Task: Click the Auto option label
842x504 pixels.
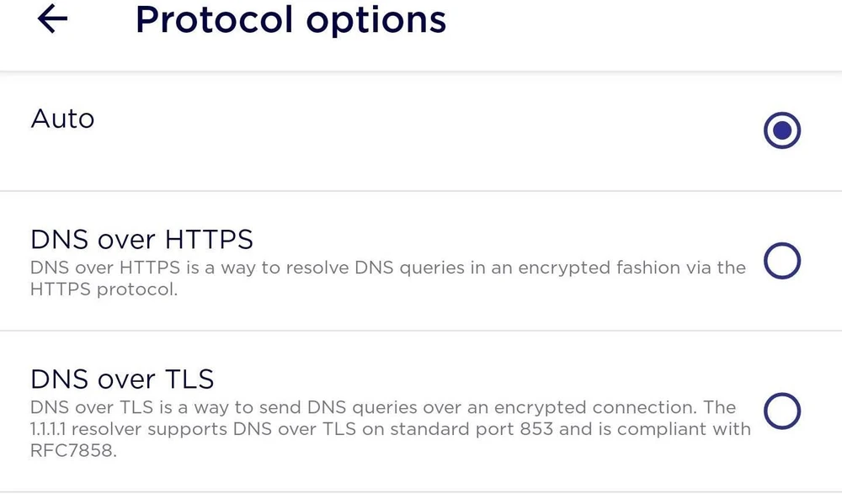Action: coord(62,119)
